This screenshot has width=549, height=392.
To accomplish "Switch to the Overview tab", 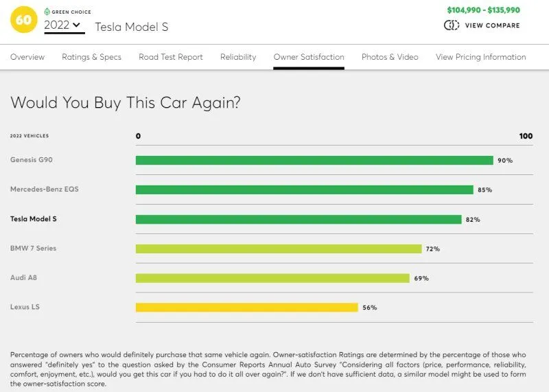I will pos(27,57).
